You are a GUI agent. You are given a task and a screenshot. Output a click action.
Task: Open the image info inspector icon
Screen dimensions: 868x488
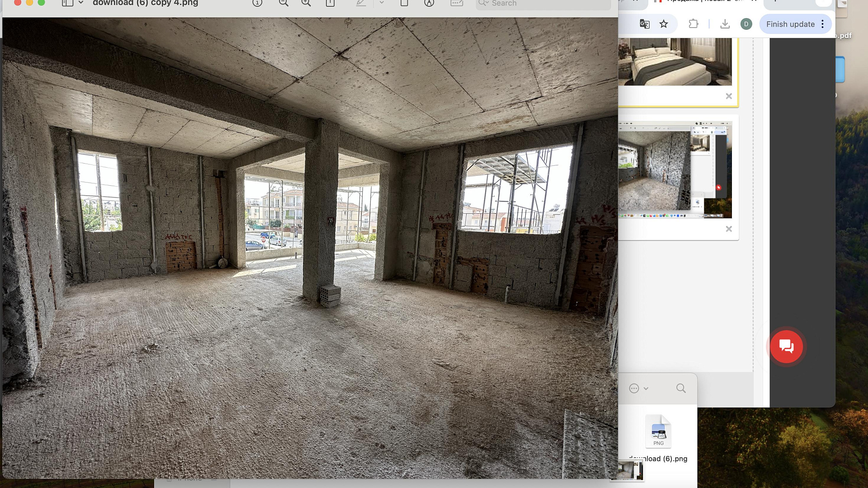pyautogui.click(x=257, y=3)
